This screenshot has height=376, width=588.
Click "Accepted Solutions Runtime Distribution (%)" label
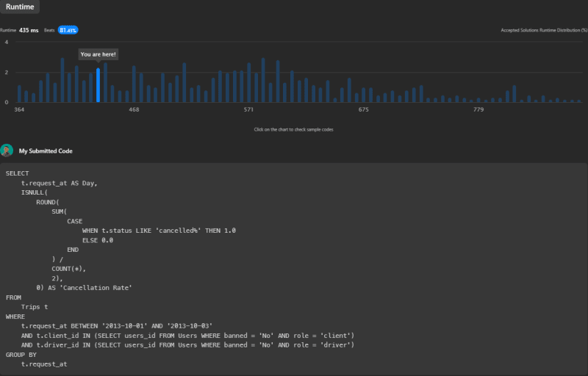[x=544, y=30]
